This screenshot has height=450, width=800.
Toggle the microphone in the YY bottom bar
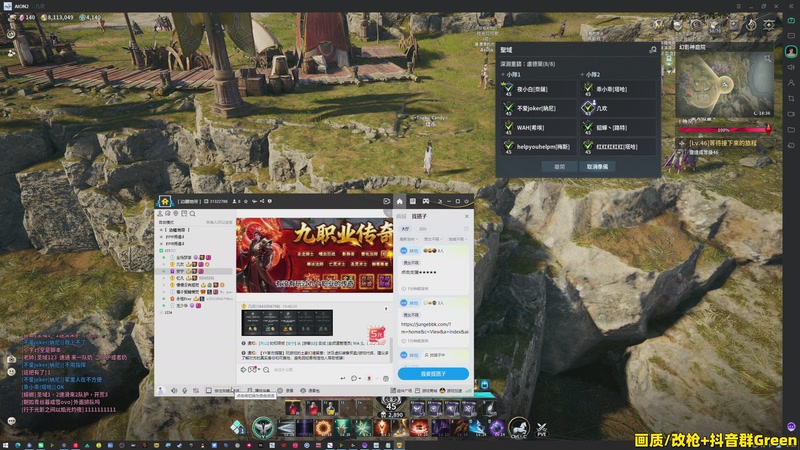pos(185,390)
